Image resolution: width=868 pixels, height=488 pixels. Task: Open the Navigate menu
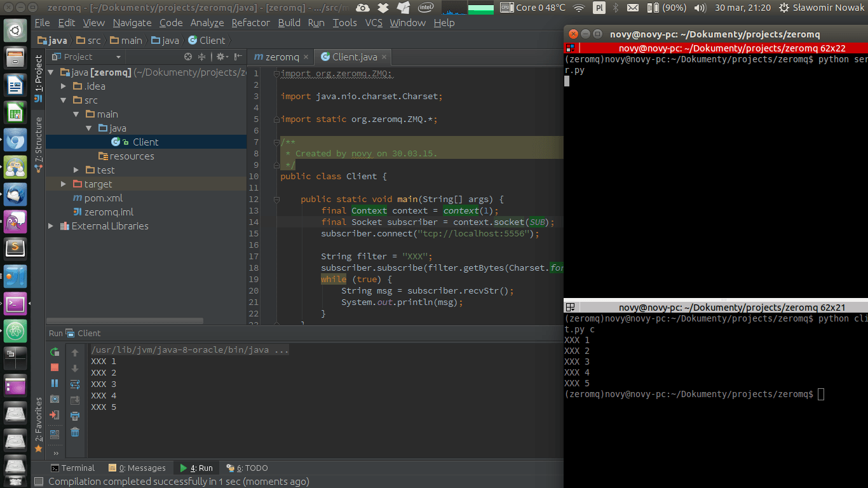click(132, 23)
